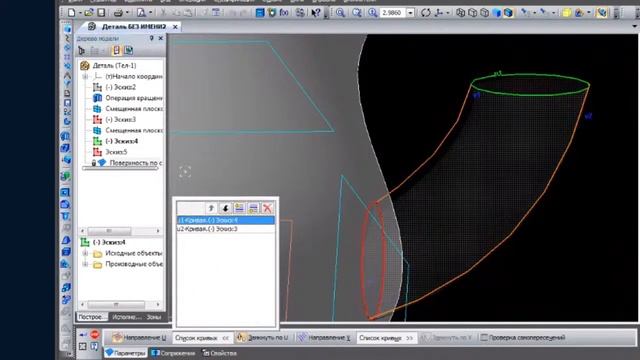Click the New document icon
The image size is (640, 360).
pos(71,13)
